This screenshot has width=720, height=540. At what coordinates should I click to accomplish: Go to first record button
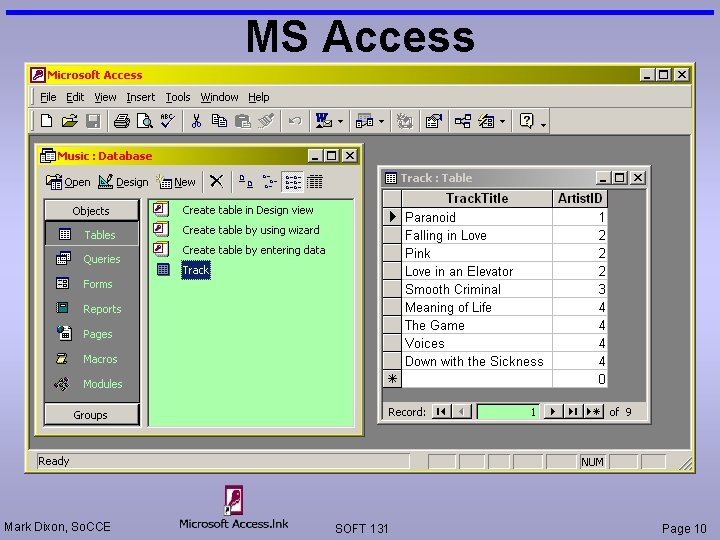(x=441, y=411)
